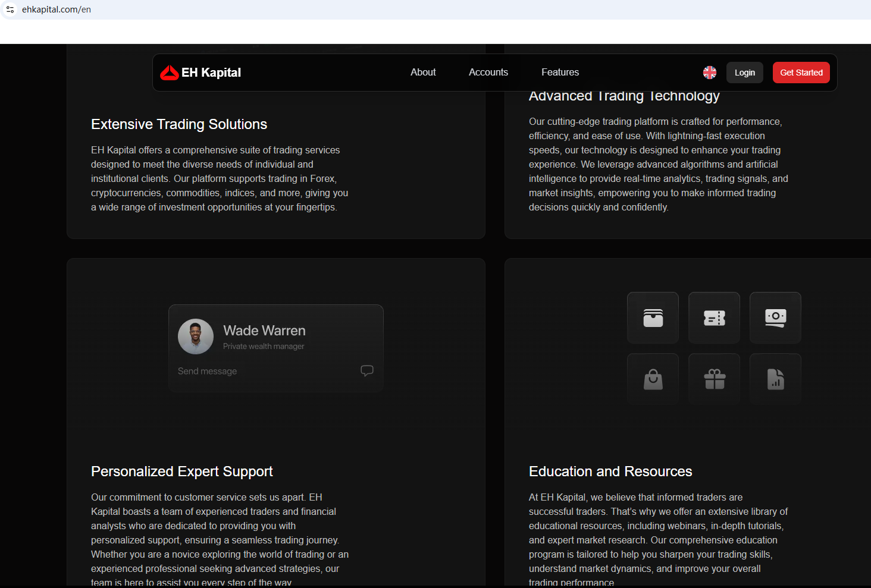
Task: Click the site information icon in address bar
Action: 10,10
